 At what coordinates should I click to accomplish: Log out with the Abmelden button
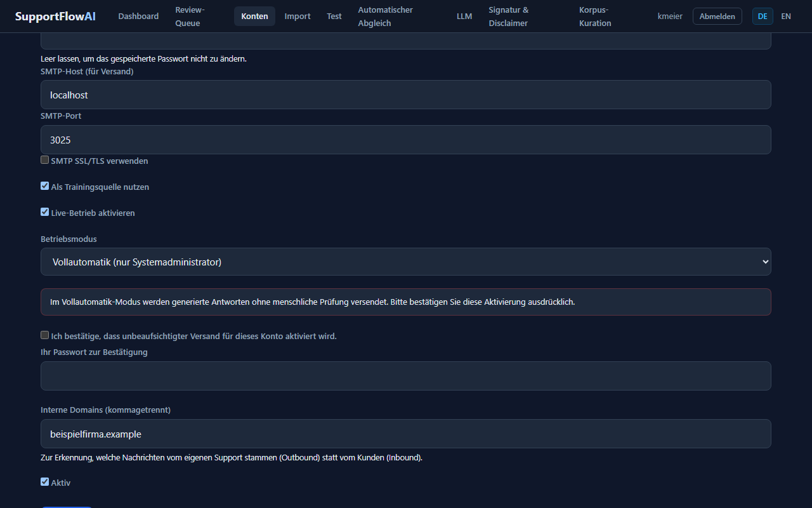point(717,17)
